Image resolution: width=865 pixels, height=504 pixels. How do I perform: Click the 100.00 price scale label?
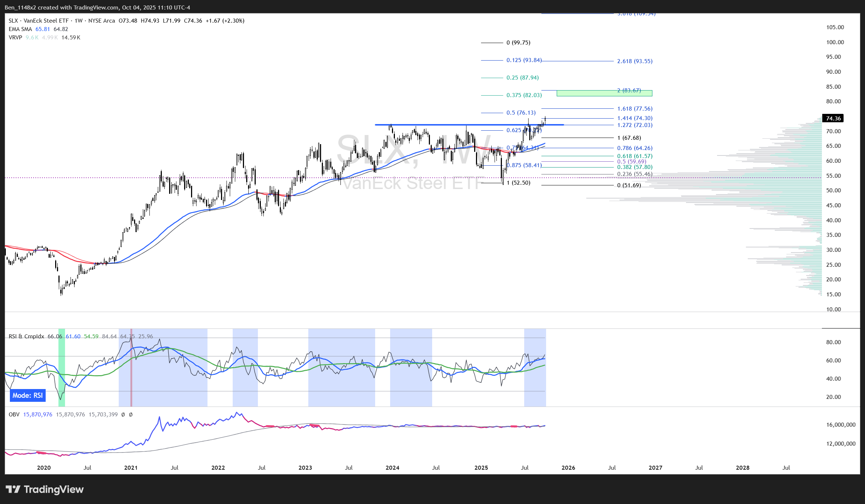[x=835, y=42]
